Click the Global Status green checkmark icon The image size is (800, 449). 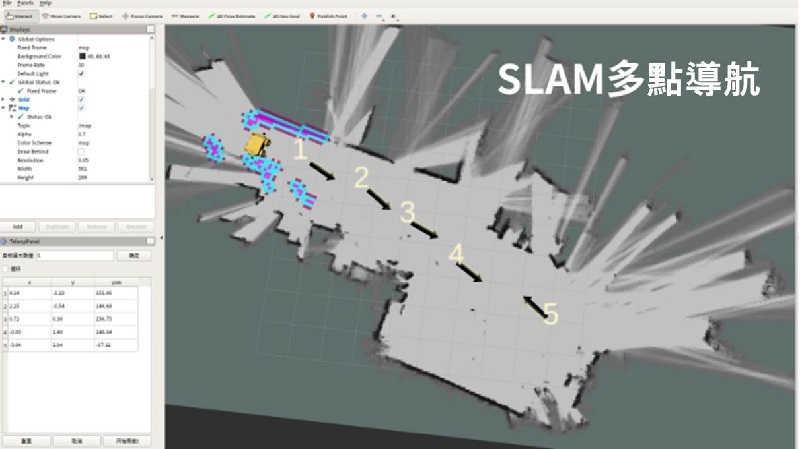click(x=12, y=82)
